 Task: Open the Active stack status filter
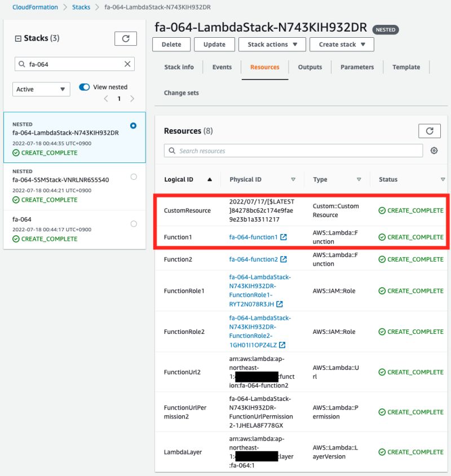pyautogui.click(x=41, y=89)
